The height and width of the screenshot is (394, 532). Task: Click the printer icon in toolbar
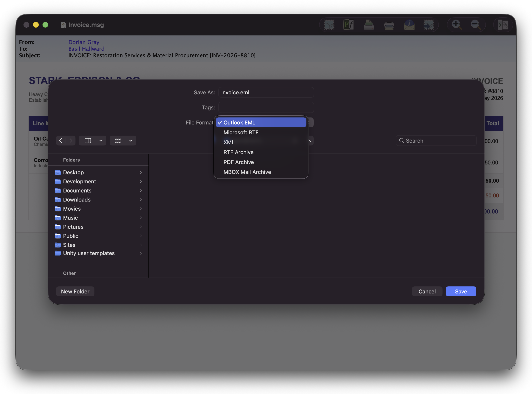pos(389,25)
